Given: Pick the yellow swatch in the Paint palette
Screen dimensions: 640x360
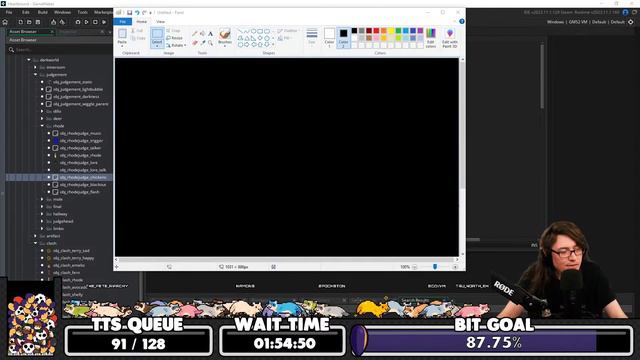Looking at the screenshot, I should click(x=391, y=31).
